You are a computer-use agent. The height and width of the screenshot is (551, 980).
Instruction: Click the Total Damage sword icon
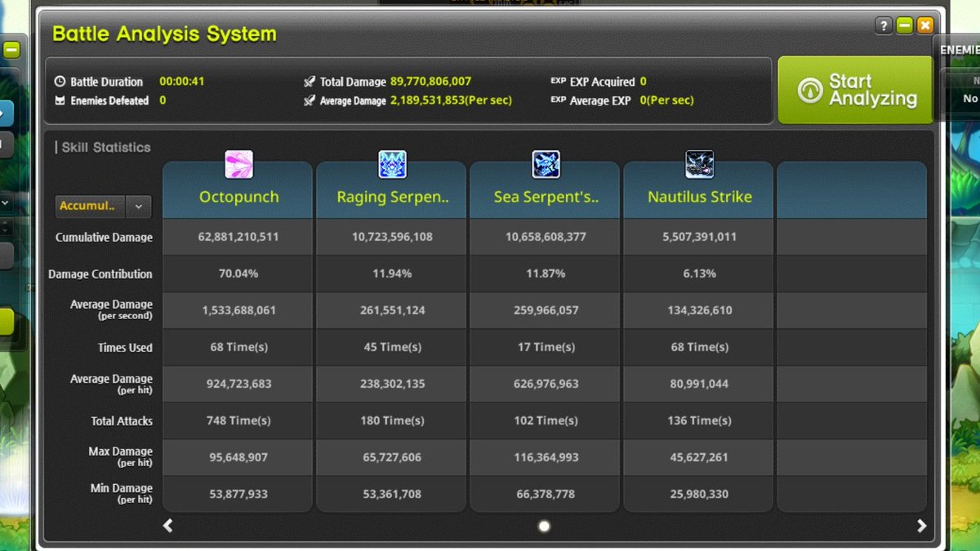309,82
